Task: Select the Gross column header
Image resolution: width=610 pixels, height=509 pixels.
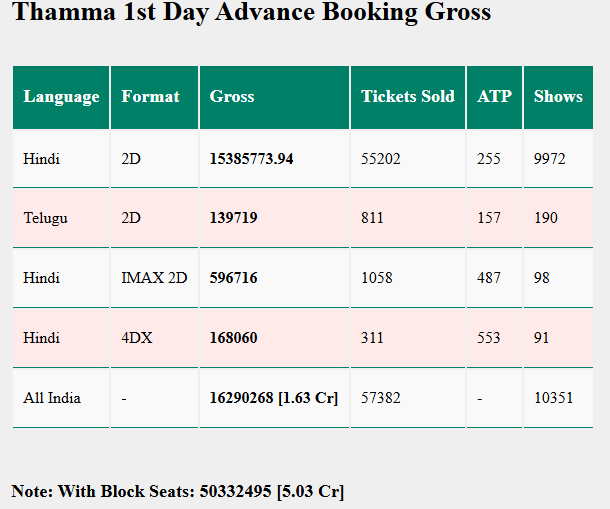Action: [232, 96]
